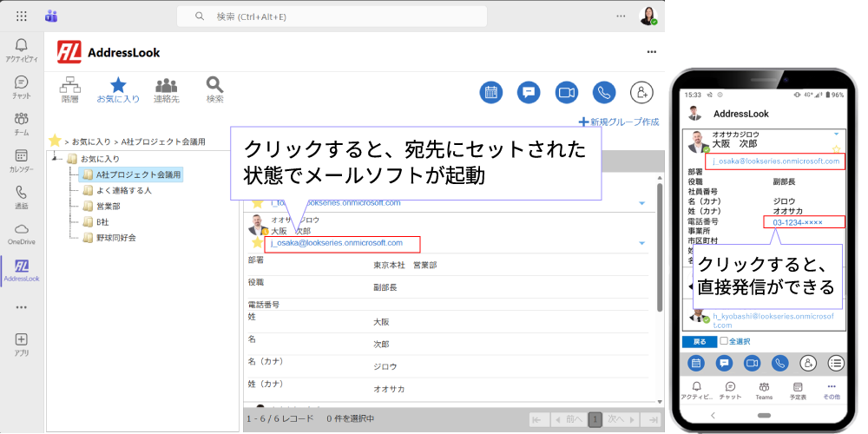This screenshot has height=434, width=868.
Task: Open the 検索 search tool
Action: pyautogui.click(x=214, y=89)
